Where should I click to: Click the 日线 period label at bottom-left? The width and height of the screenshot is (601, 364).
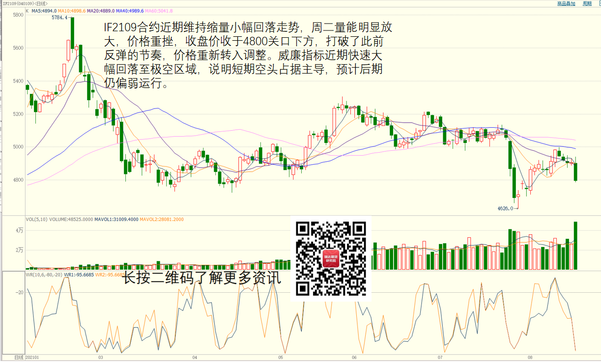click(19, 357)
